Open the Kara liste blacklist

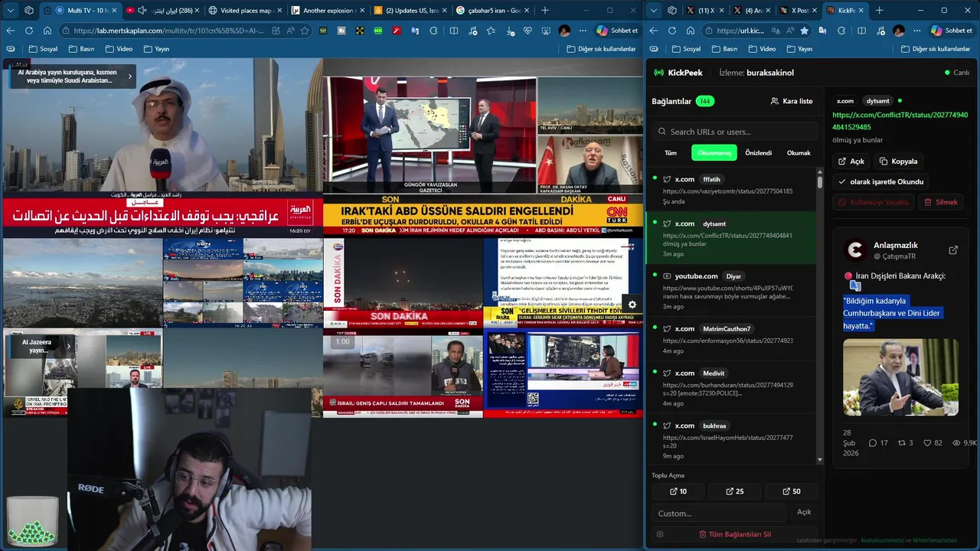792,101
